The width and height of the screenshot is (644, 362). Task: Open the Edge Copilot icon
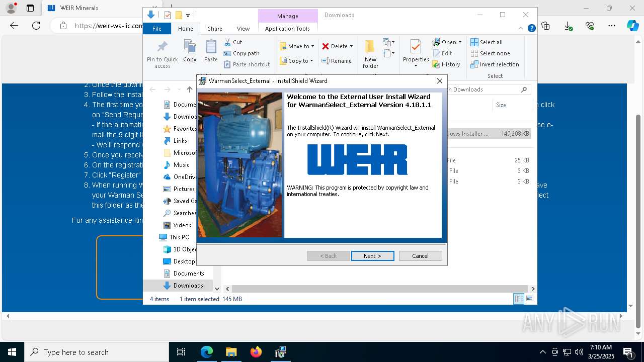(x=632, y=26)
